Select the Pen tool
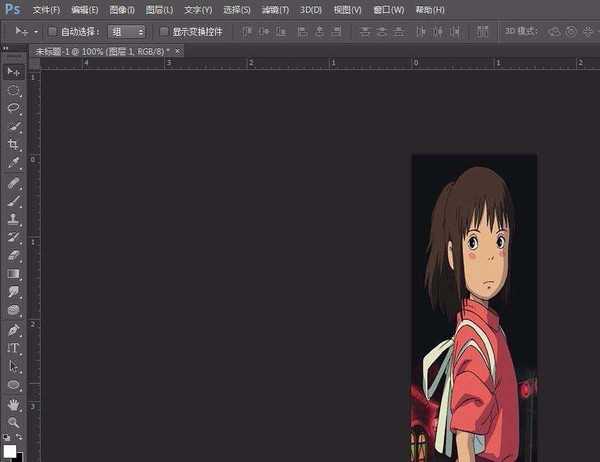 [14, 329]
